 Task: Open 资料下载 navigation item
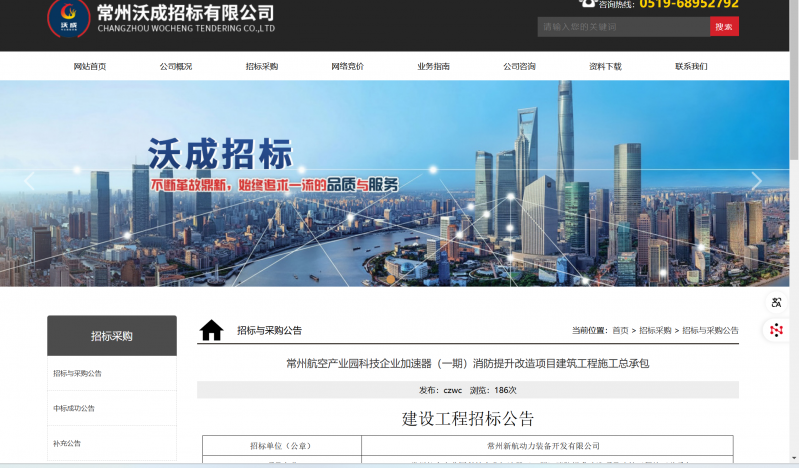coord(605,67)
